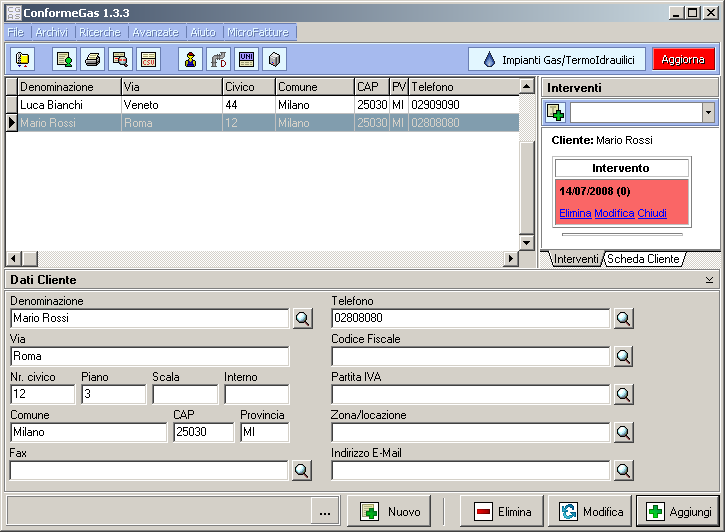Switch to the Scheda Cliente tab
This screenshot has width=725, height=532.
click(643, 259)
